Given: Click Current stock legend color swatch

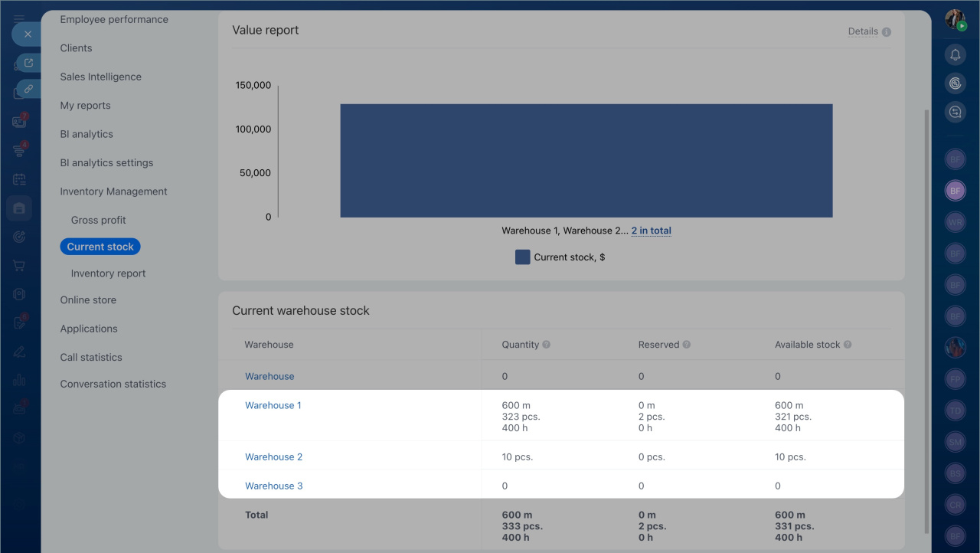Looking at the screenshot, I should coord(522,257).
